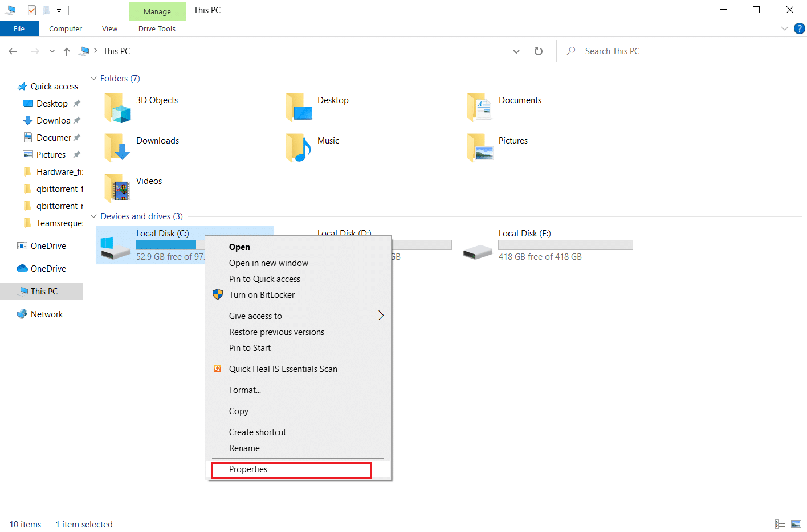Screen dimensions: 807x532
Task: Click the BitLocker shield icon in context menu
Action: 218,294
